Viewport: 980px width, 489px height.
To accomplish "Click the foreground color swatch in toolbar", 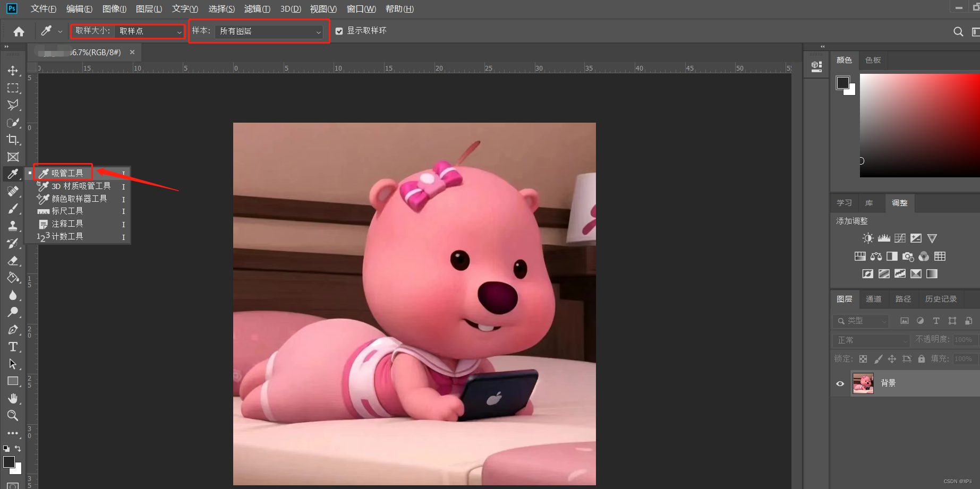I will [x=9, y=462].
